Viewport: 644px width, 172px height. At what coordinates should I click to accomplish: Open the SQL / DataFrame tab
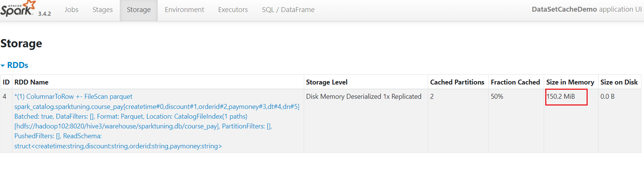288,10
